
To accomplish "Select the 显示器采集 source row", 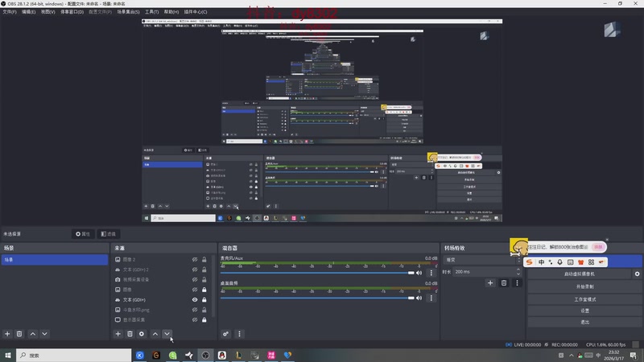I will pyautogui.click(x=161, y=319).
